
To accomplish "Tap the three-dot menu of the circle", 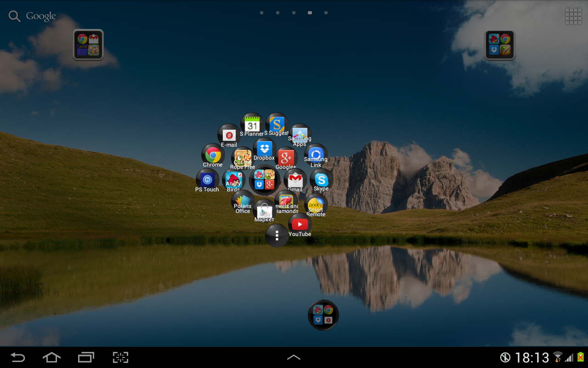I will [277, 236].
